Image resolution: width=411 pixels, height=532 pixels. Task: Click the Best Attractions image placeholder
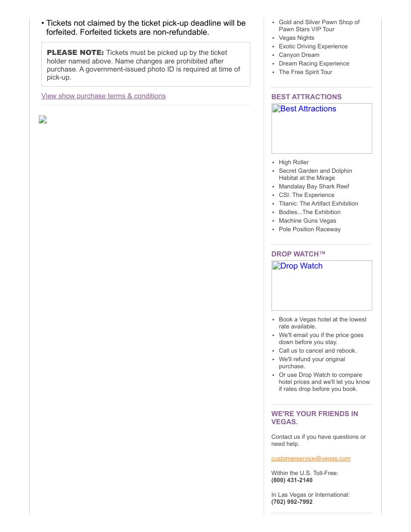321,128
